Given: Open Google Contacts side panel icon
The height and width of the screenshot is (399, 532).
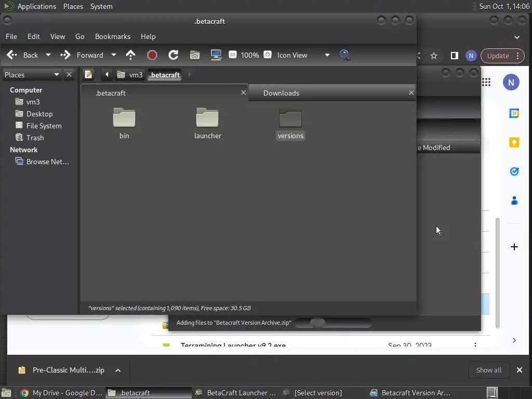Looking at the screenshot, I should point(514,201).
